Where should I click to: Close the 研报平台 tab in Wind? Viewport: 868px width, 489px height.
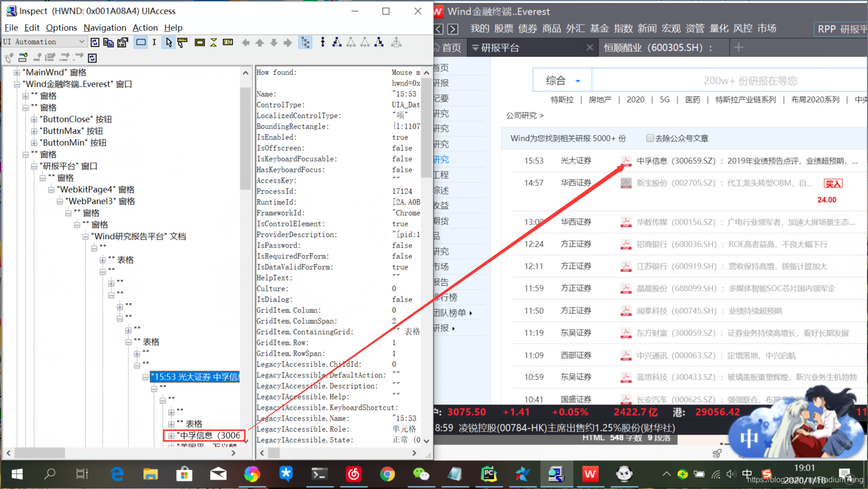[590, 47]
